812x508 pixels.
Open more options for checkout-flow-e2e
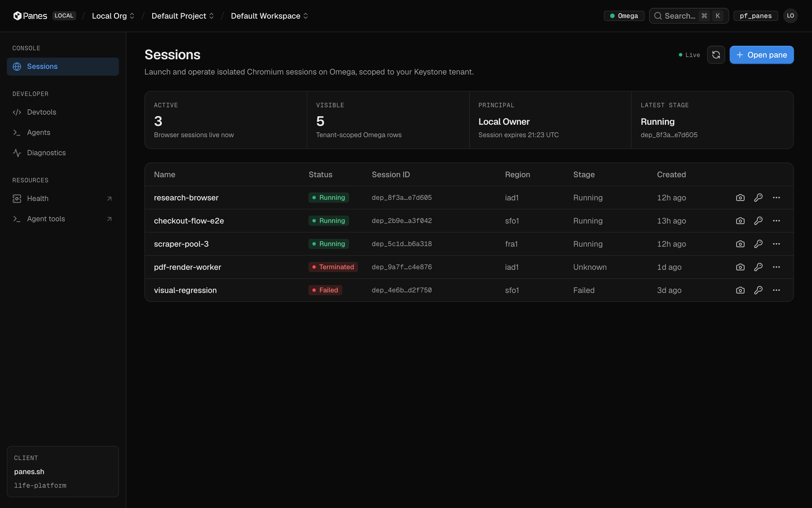pyautogui.click(x=776, y=221)
